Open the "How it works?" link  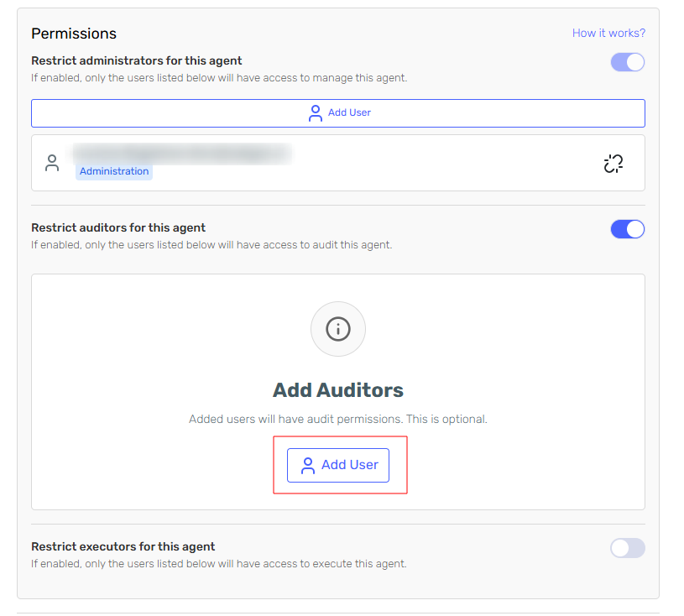pyautogui.click(x=608, y=34)
